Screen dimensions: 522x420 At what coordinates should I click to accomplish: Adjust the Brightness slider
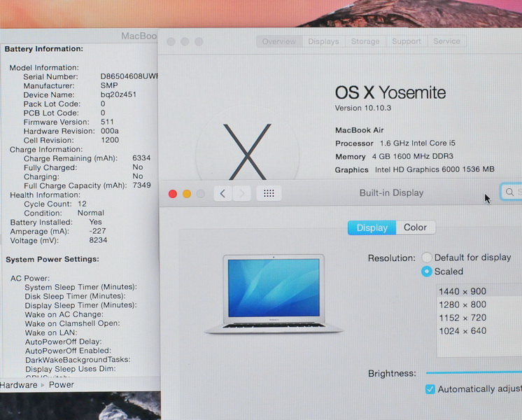474,372
